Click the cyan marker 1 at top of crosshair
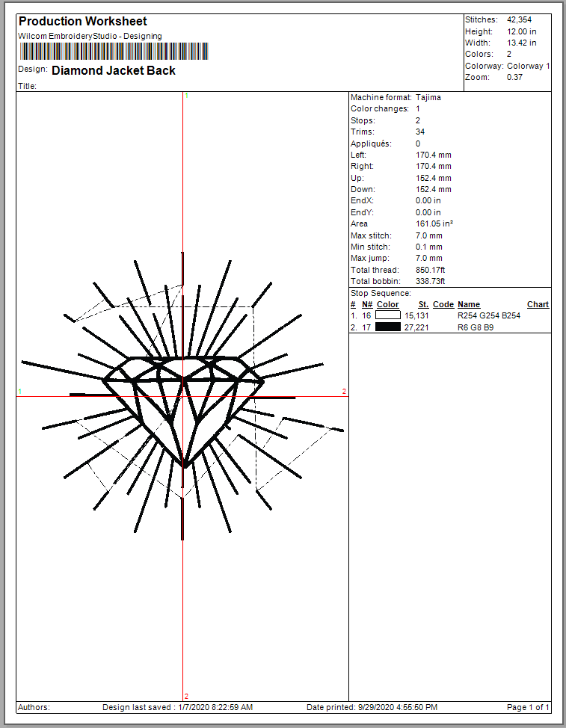The height and width of the screenshot is (728, 566). pos(186,96)
